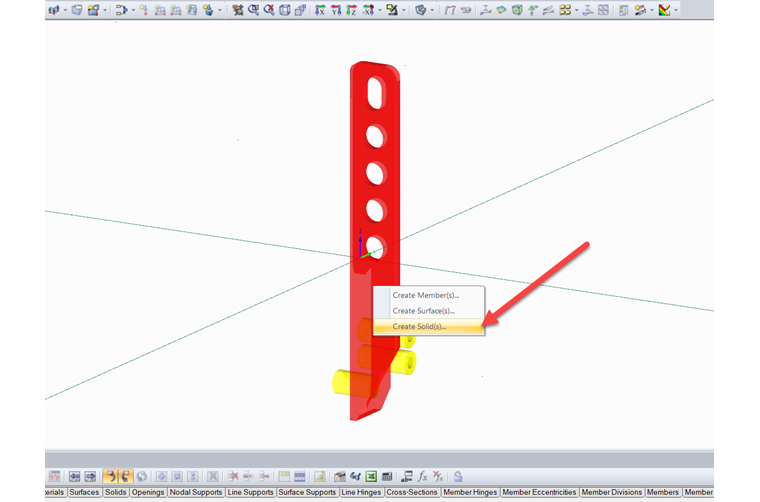
Task: Click view in Z direction icon
Action: 352,10
